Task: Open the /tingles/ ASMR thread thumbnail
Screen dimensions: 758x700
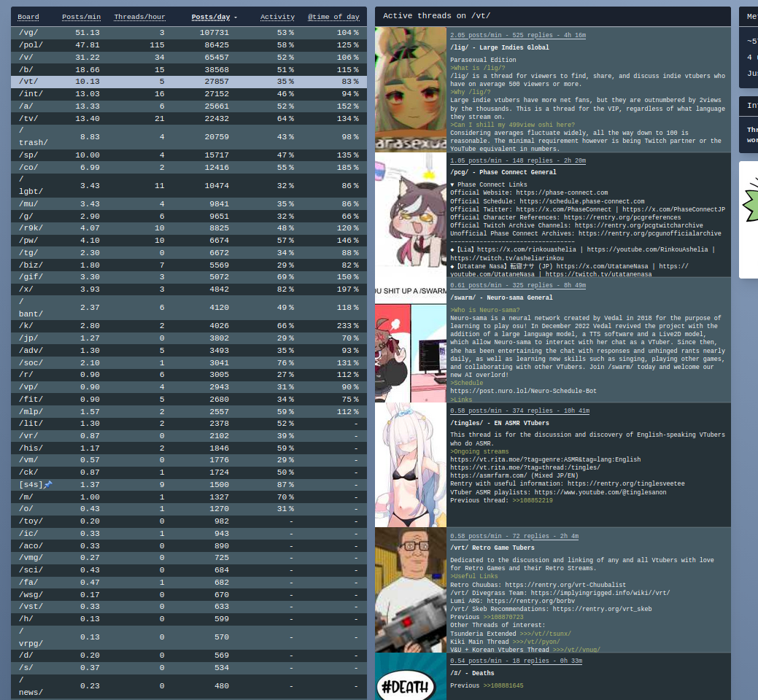Action: point(411,464)
